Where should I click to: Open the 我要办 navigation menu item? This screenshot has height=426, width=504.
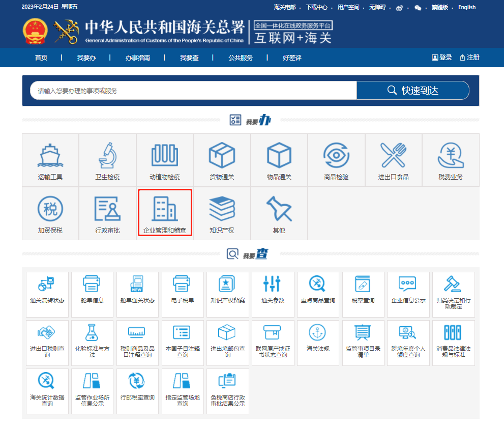coord(86,58)
